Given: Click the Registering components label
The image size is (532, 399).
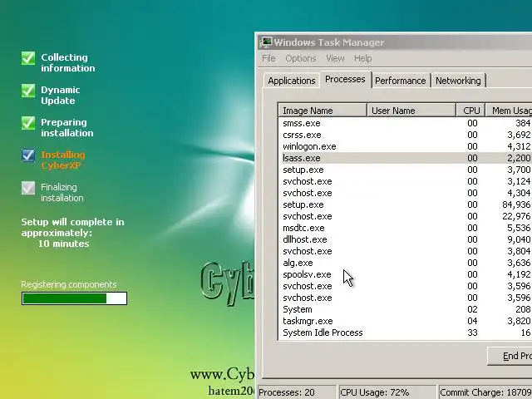Looking at the screenshot, I should click(x=69, y=284).
